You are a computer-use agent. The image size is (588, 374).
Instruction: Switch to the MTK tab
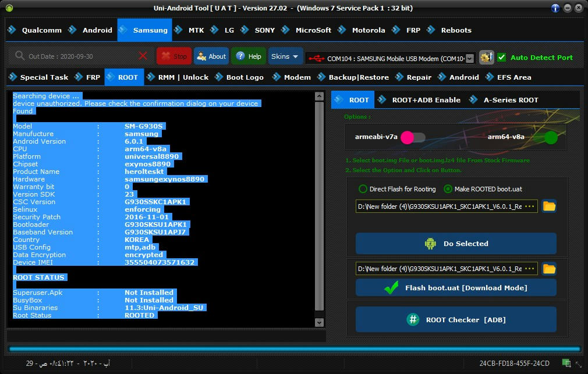coord(189,30)
